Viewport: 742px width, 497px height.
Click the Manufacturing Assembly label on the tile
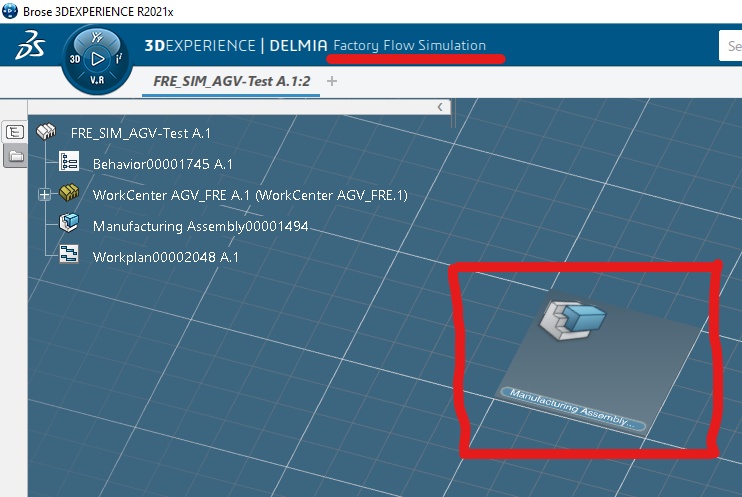click(573, 408)
